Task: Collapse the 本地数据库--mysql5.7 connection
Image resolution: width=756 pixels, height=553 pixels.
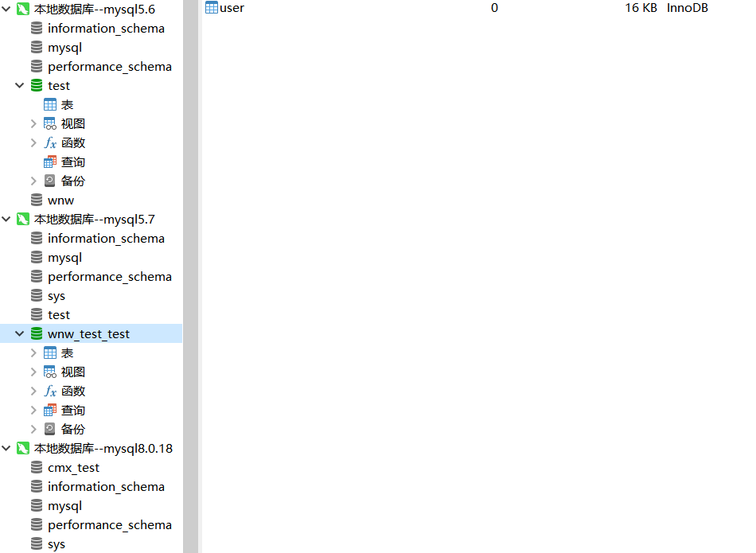Action: 6,219
